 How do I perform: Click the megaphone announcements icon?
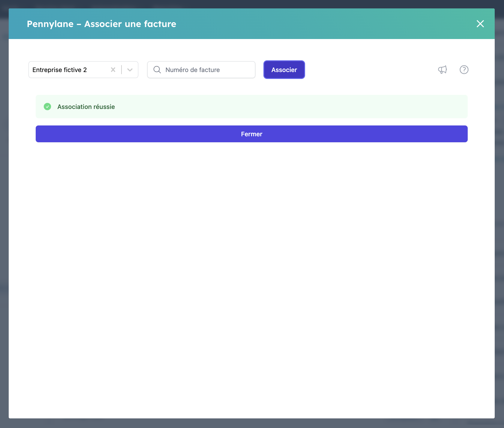tap(442, 70)
